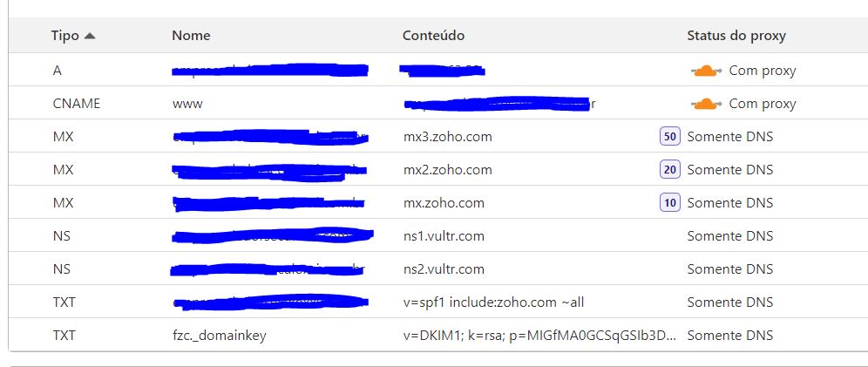The width and height of the screenshot is (868, 367).
Task: Click the v=spf1 include:zoho.com TXT value
Action: tap(494, 302)
